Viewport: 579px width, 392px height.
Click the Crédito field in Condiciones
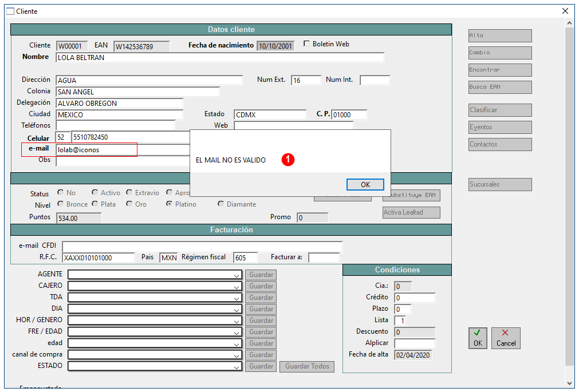[415, 298]
